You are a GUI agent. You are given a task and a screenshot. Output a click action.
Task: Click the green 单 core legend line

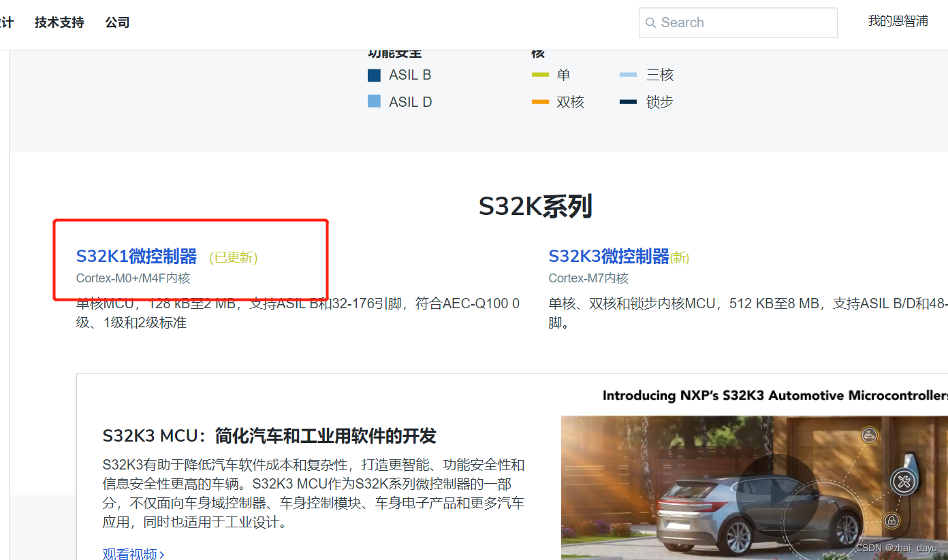point(540,75)
